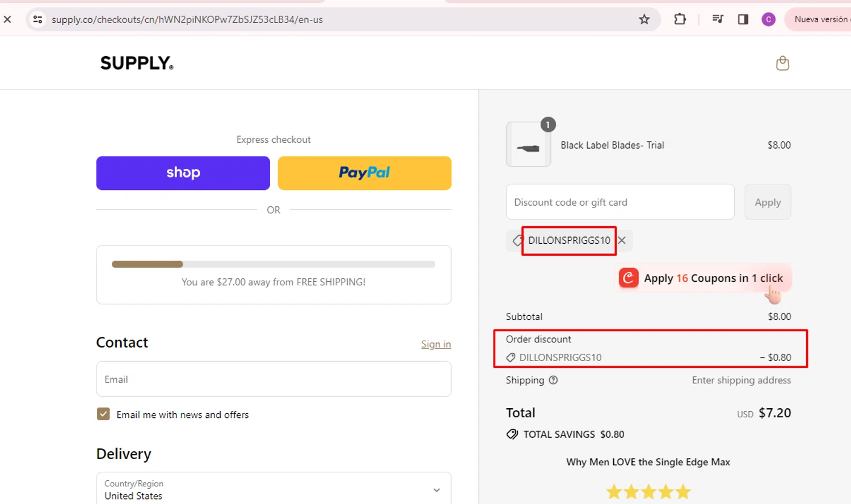Click the Sign in link
Screen dimensions: 851x504
pos(436,344)
